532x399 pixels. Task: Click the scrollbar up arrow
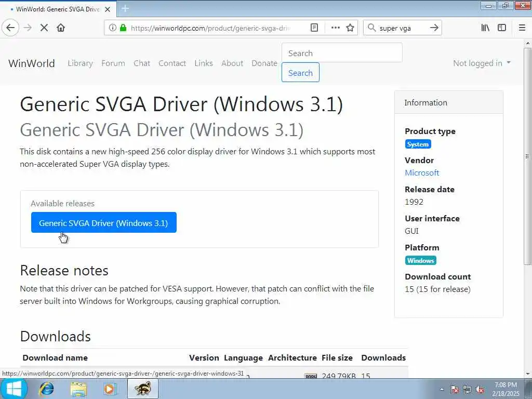click(527, 44)
